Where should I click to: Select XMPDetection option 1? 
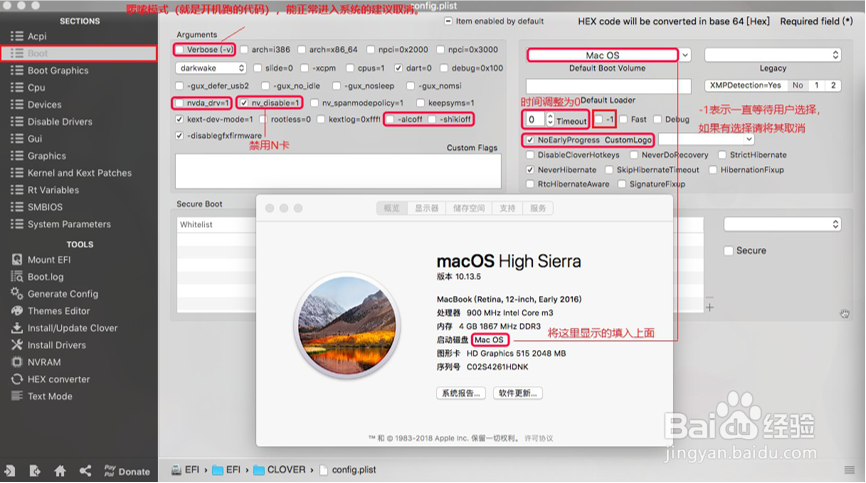(x=816, y=86)
